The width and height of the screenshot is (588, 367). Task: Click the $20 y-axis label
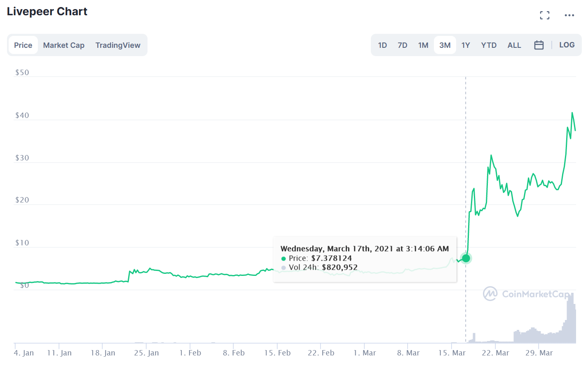click(22, 200)
